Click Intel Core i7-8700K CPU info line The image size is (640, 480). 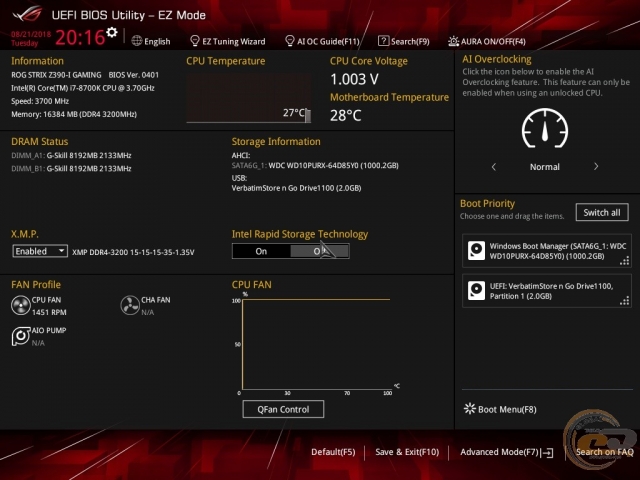click(83, 88)
